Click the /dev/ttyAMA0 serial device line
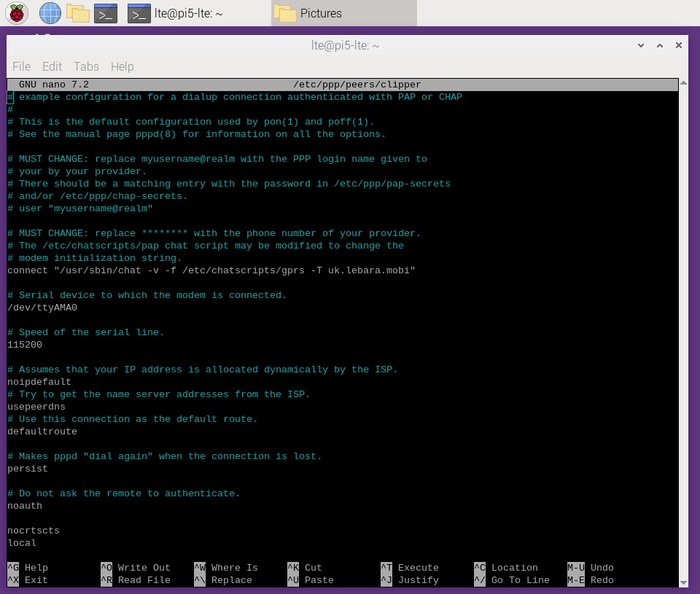 [x=42, y=308]
